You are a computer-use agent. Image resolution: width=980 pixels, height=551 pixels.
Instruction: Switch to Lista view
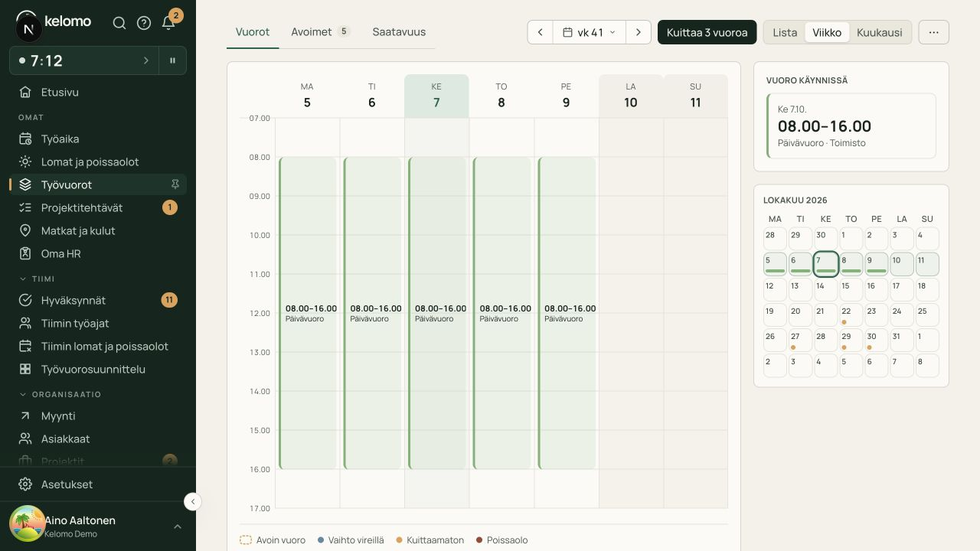pos(785,32)
